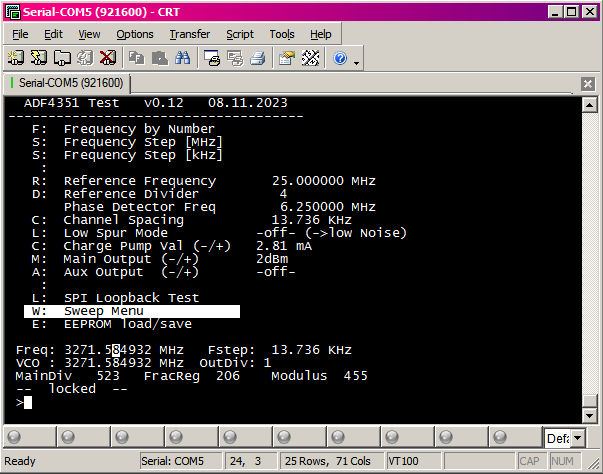Click the 'R: Reference Frequency' entry
This screenshot has width=603, height=474.
[124, 181]
